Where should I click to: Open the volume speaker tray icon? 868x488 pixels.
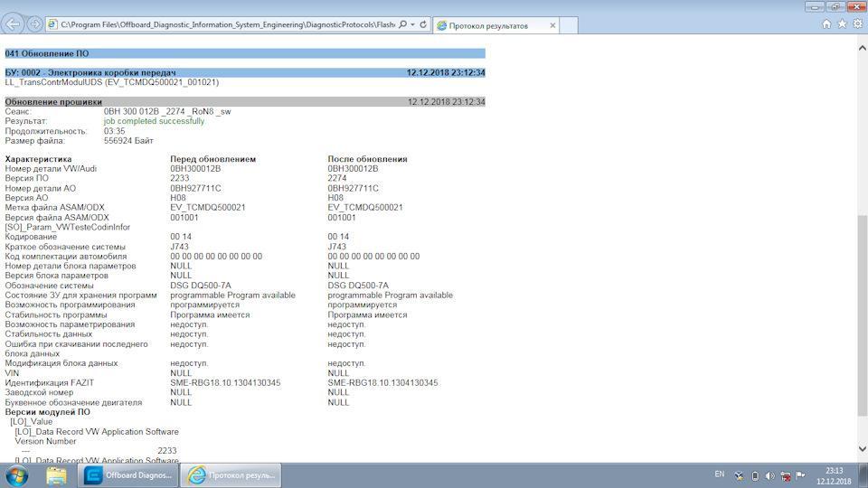[769, 476]
